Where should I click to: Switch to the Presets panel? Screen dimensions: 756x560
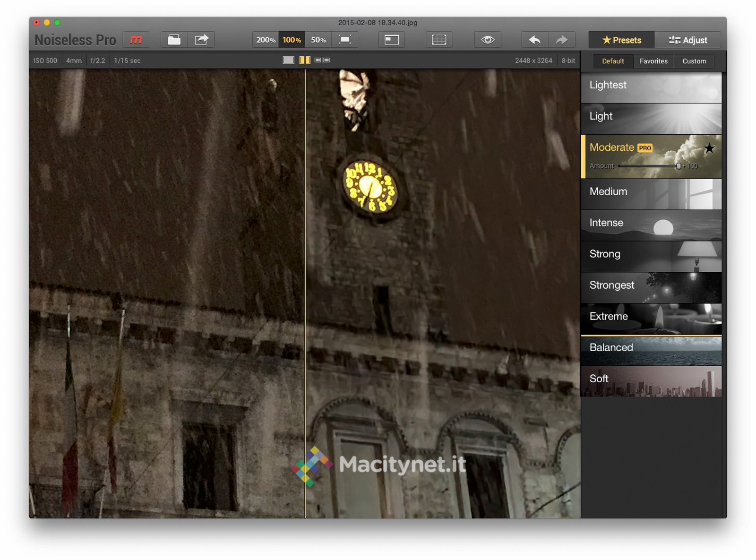622,40
